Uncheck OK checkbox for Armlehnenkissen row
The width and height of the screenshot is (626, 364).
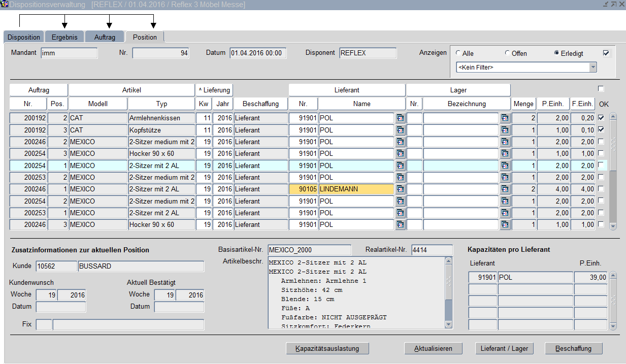point(601,118)
